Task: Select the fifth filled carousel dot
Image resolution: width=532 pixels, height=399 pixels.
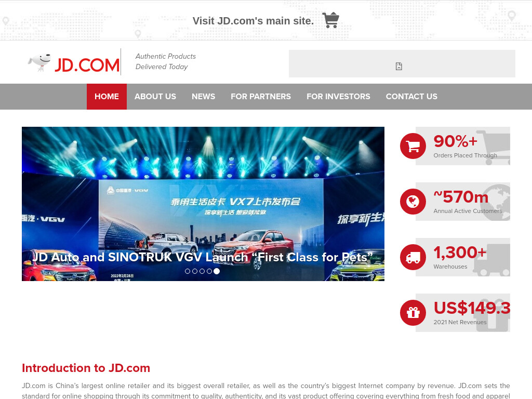Action: 217,271
